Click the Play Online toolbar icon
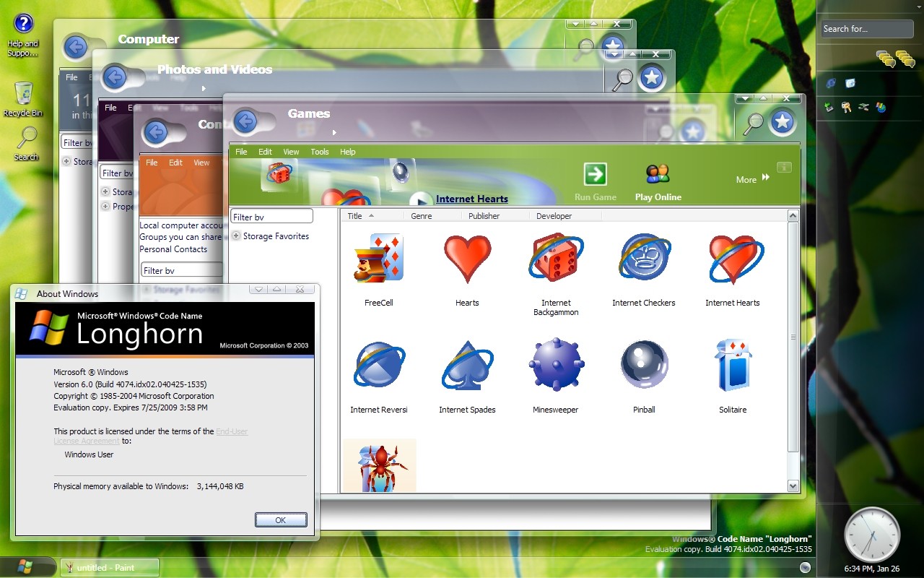Screen dimensions: 924x578 657,173
